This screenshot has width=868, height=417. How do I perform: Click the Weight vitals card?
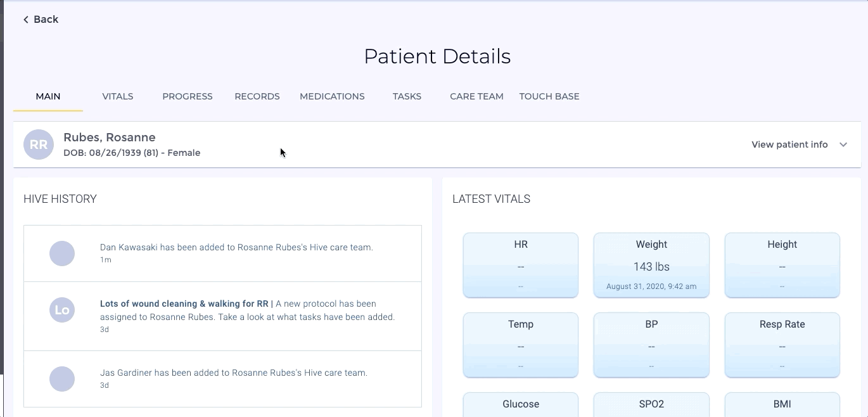[x=651, y=265]
